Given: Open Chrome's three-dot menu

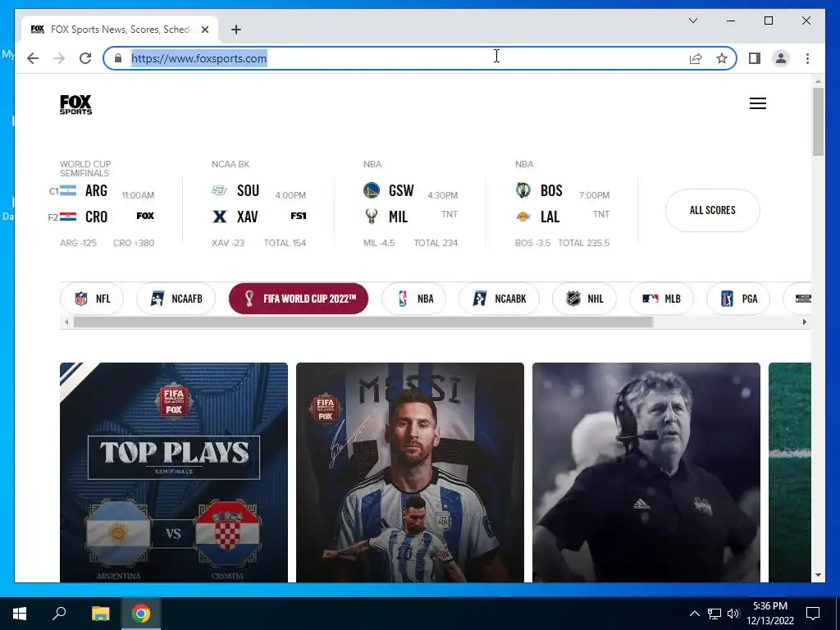Looking at the screenshot, I should point(807,58).
